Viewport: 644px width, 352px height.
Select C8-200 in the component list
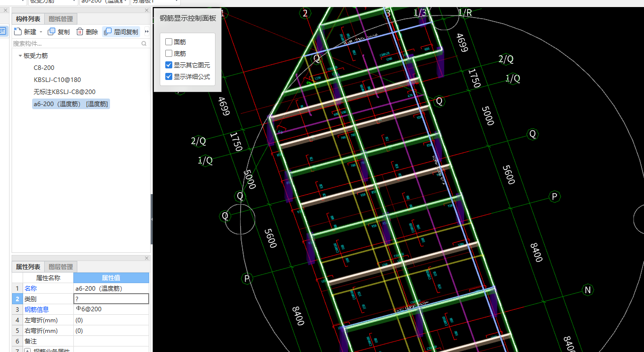(44, 68)
